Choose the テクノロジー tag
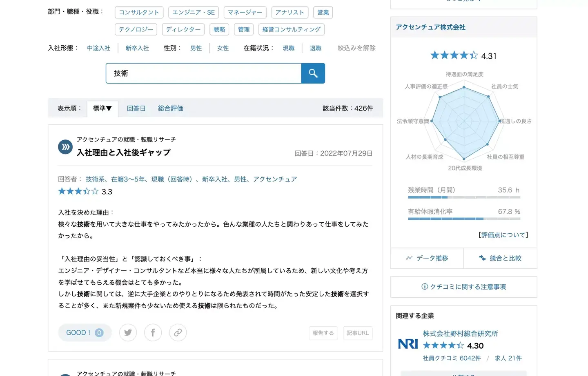The width and height of the screenshot is (588, 376). click(136, 29)
